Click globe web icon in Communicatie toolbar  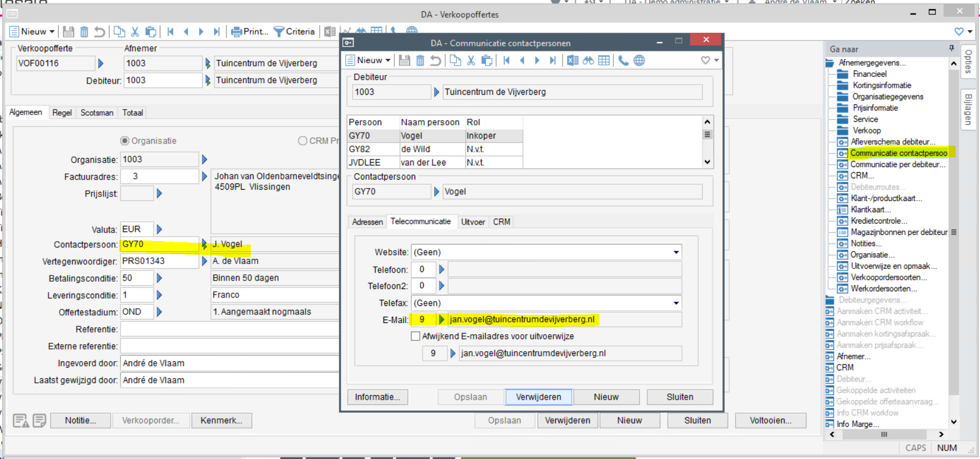tap(639, 60)
